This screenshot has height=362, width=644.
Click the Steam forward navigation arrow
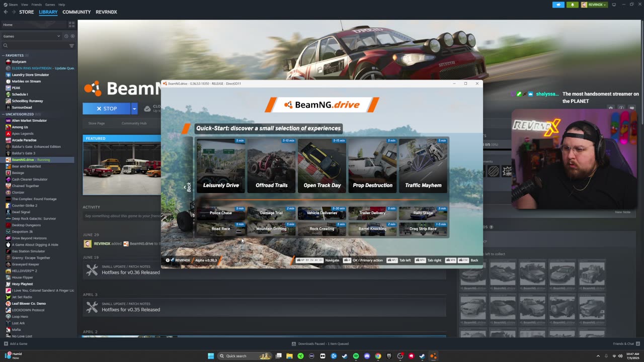pos(14,12)
